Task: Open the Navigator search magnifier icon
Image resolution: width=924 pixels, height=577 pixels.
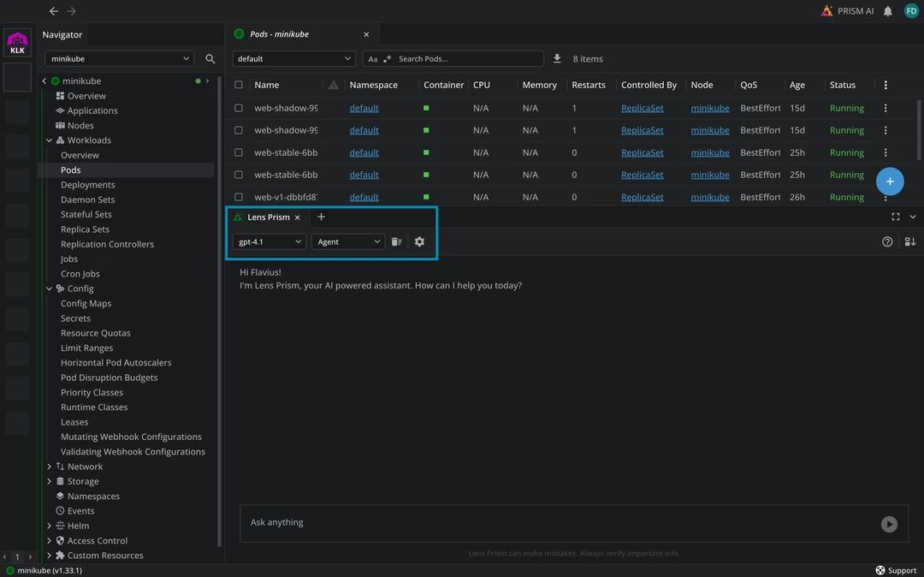Action: point(210,59)
